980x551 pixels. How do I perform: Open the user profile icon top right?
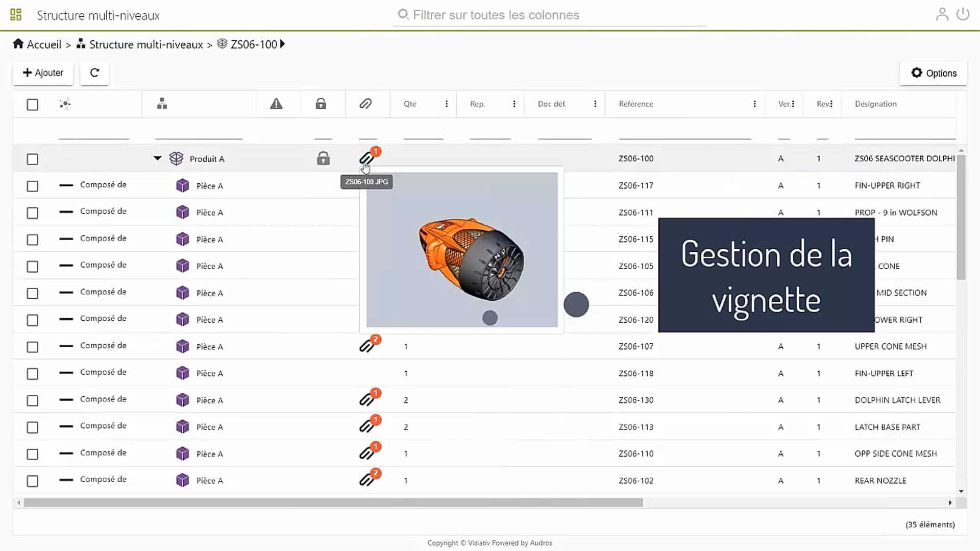(x=942, y=14)
